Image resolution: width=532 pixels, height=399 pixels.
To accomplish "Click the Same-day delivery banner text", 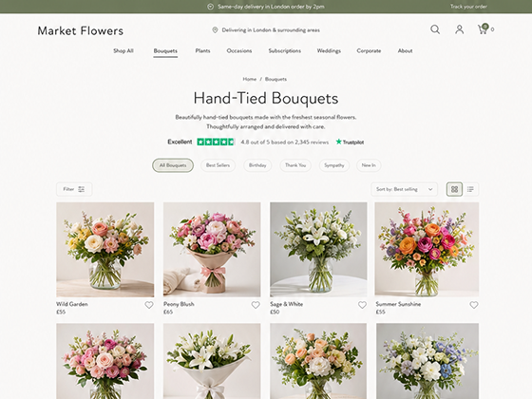I will [271, 7].
